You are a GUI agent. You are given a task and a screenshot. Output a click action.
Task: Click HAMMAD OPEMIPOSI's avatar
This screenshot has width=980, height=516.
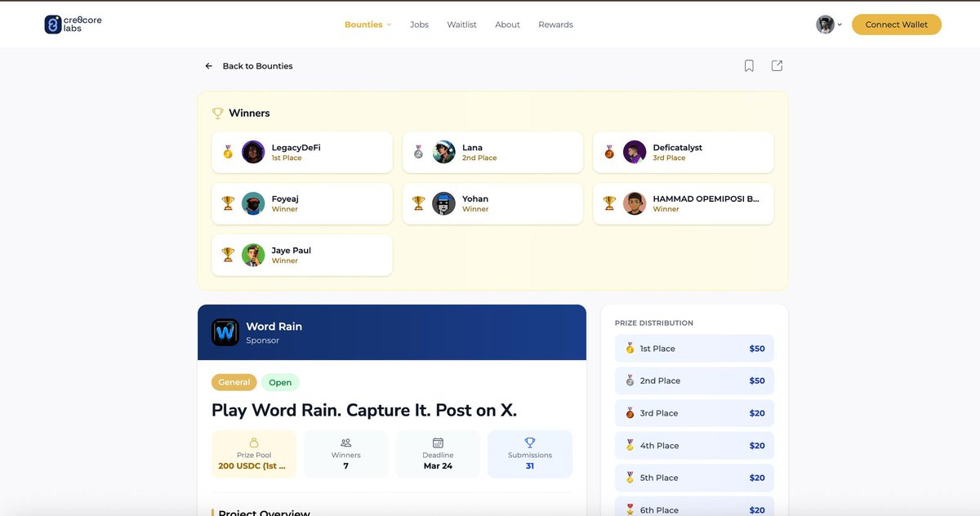(x=635, y=203)
